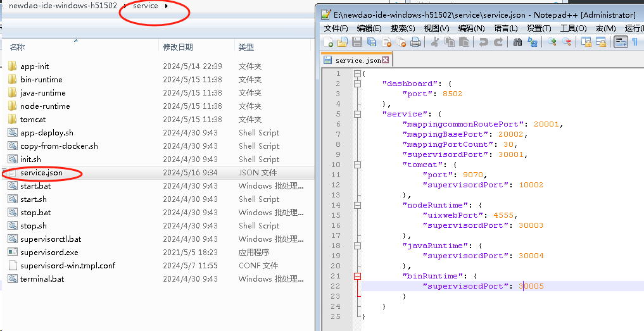Open the 语言(L) menu
This screenshot has height=331, width=644.
[505, 28]
